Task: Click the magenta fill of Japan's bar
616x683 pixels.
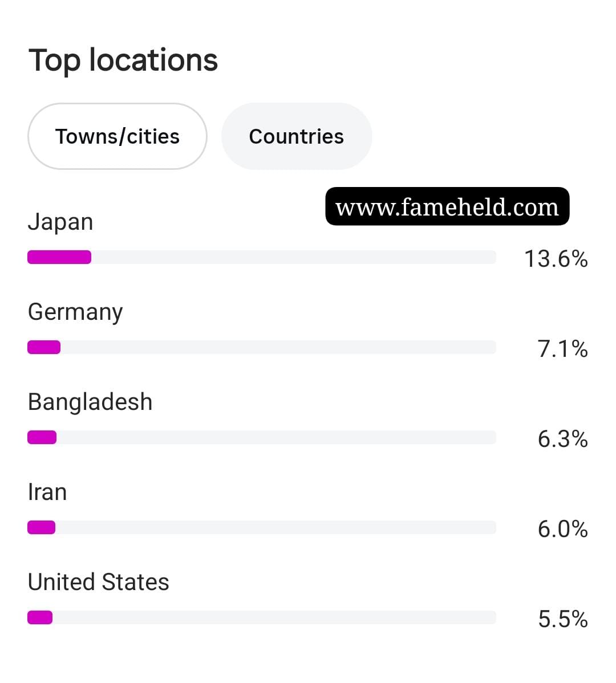Action: tap(59, 257)
